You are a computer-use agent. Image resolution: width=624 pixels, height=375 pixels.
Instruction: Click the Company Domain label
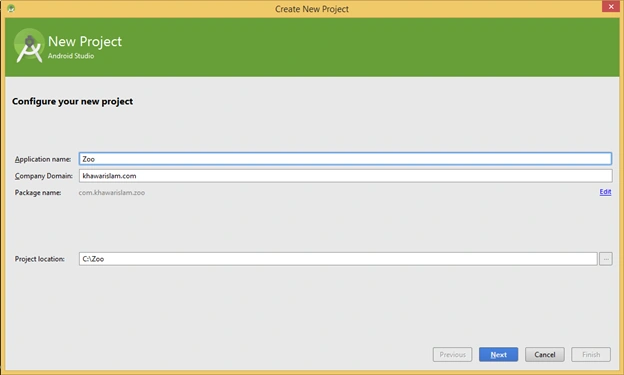click(x=44, y=176)
